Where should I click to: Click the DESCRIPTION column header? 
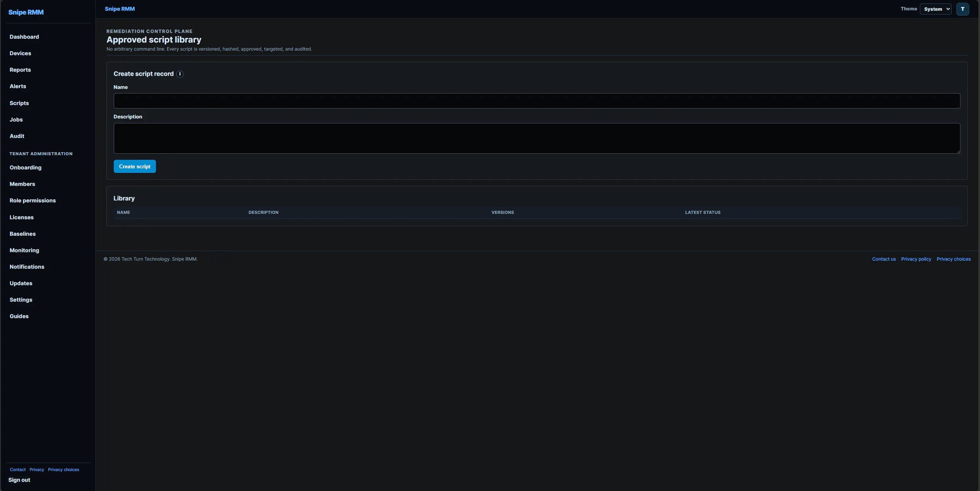click(264, 212)
